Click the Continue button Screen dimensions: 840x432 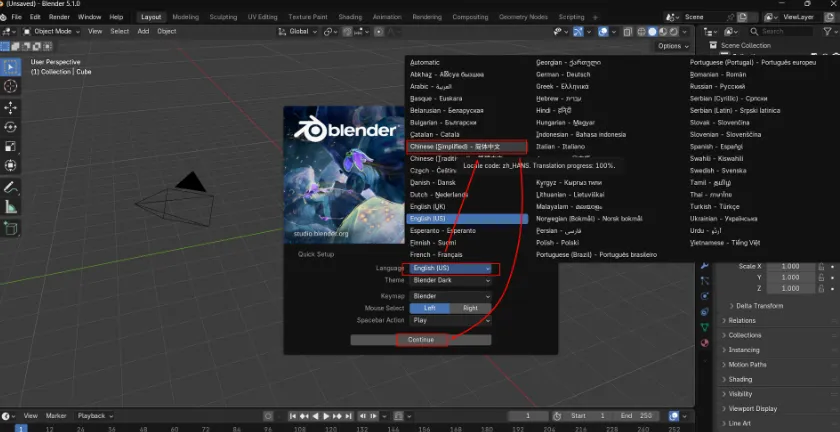coord(421,340)
